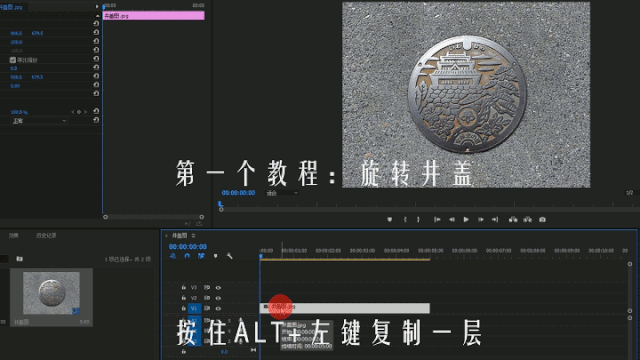
Task: Reset the 100.0 % opacity parameter
Action: pos(96,111)
